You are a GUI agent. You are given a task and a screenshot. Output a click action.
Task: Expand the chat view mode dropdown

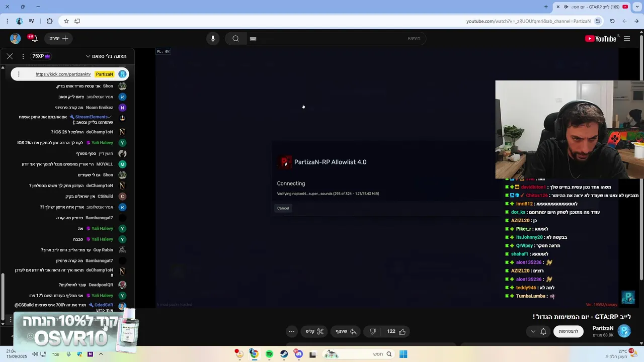pos(106,56)
